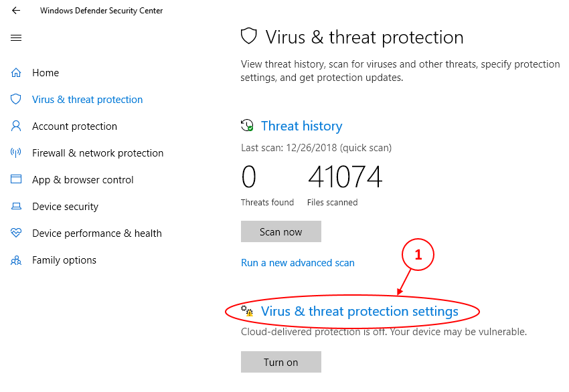Click the Home house icon

click(16, 73)
